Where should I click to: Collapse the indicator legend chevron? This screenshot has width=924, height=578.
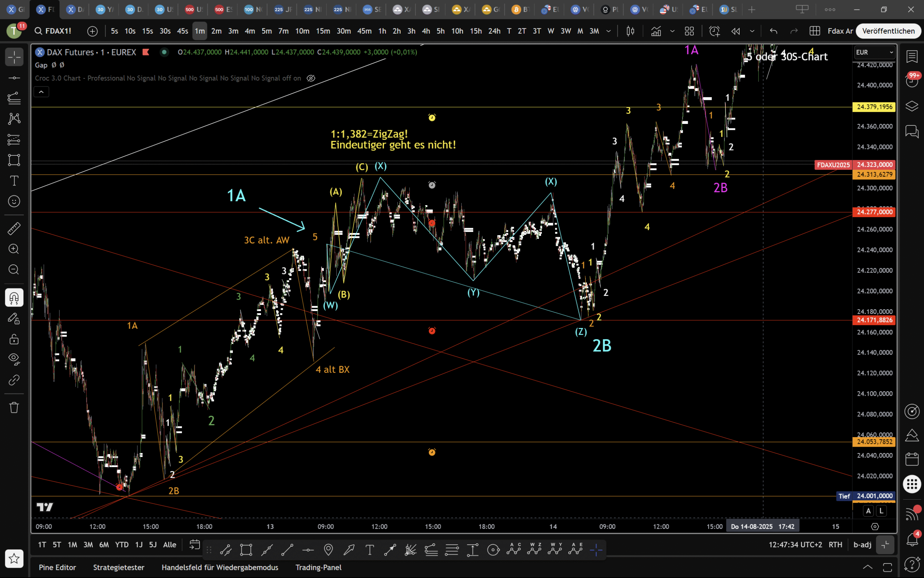click(x=41, y=92)
